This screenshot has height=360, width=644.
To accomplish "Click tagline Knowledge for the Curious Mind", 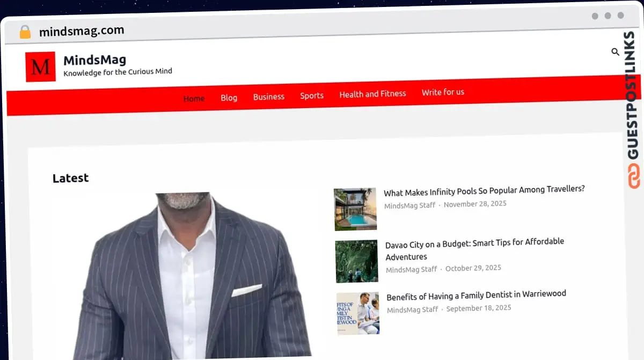I will point(118,72).
